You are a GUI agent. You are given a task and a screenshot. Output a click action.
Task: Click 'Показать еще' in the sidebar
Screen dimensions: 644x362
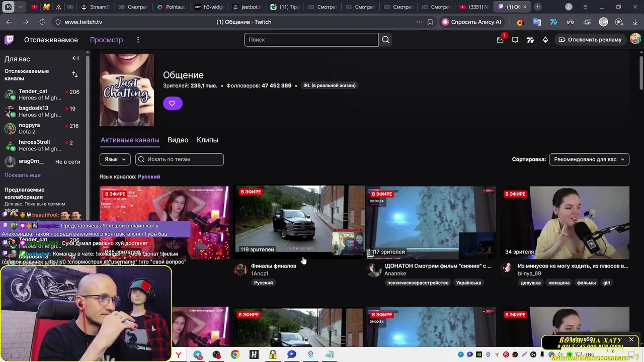point(23,175)
